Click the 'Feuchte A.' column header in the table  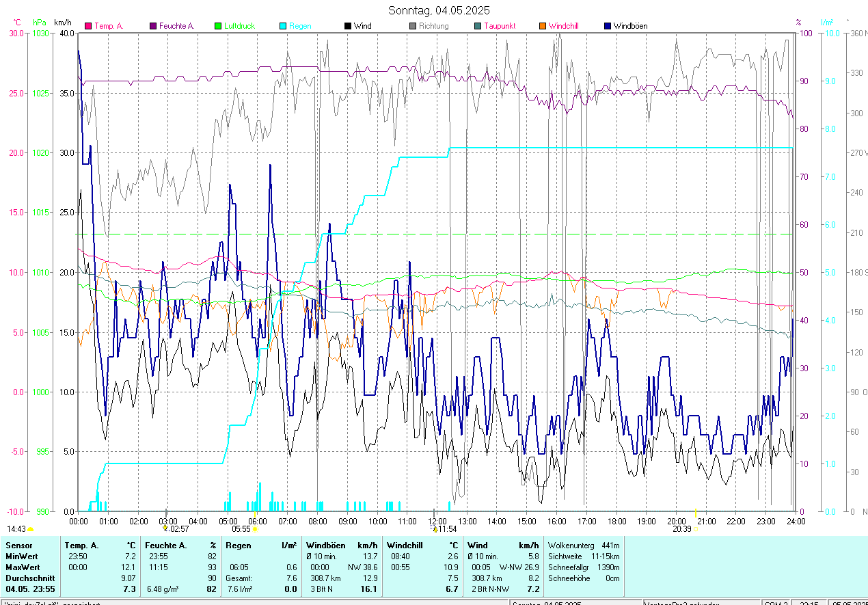pyautogui.click(x=166, y=546)
